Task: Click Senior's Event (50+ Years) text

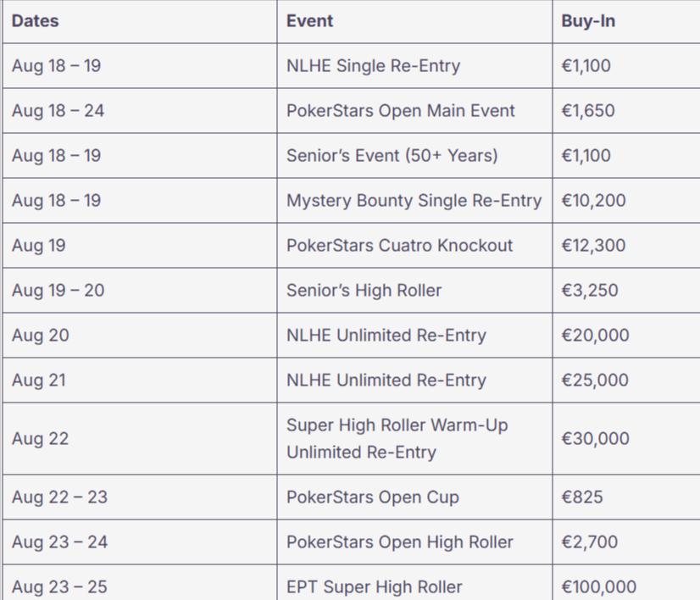Action: tap(392, 156)
